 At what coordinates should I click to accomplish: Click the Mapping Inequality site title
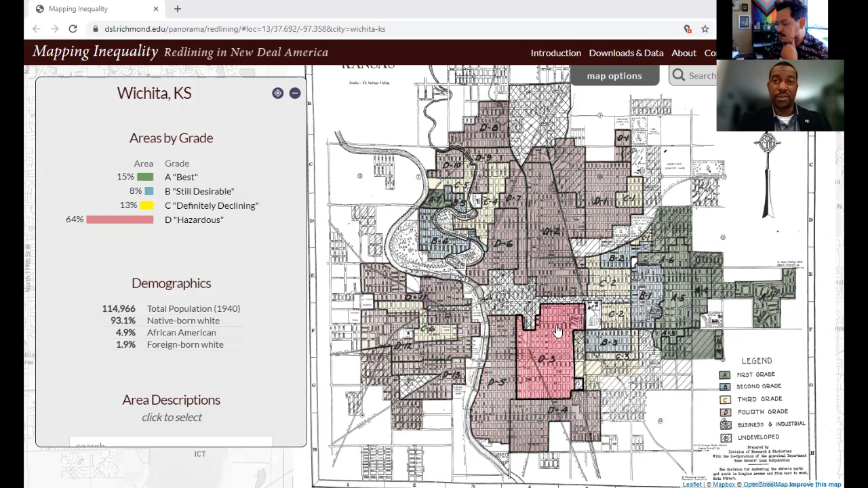click(96, 52)
